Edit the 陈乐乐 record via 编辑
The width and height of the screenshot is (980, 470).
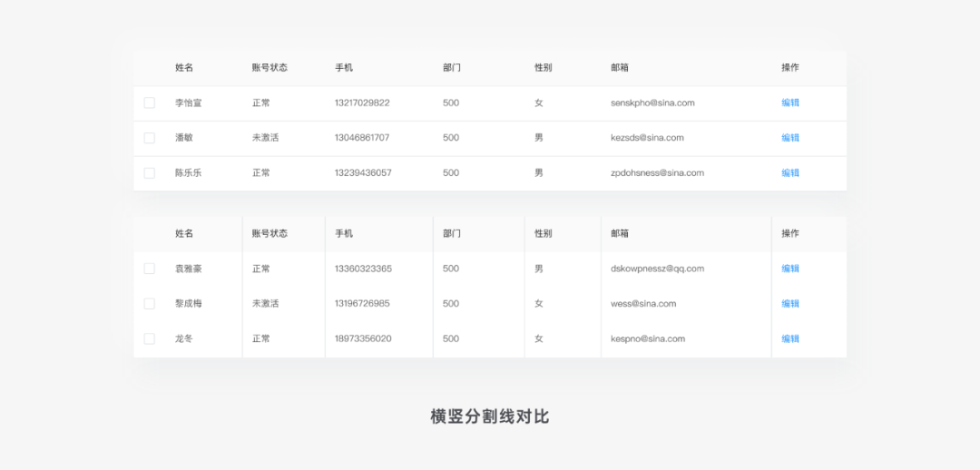tap(790, 172)
